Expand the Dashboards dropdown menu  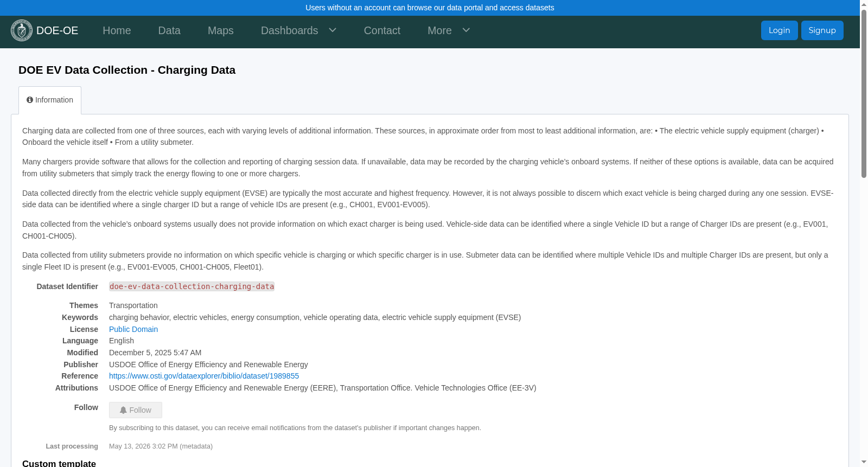[x=299, y=30]
